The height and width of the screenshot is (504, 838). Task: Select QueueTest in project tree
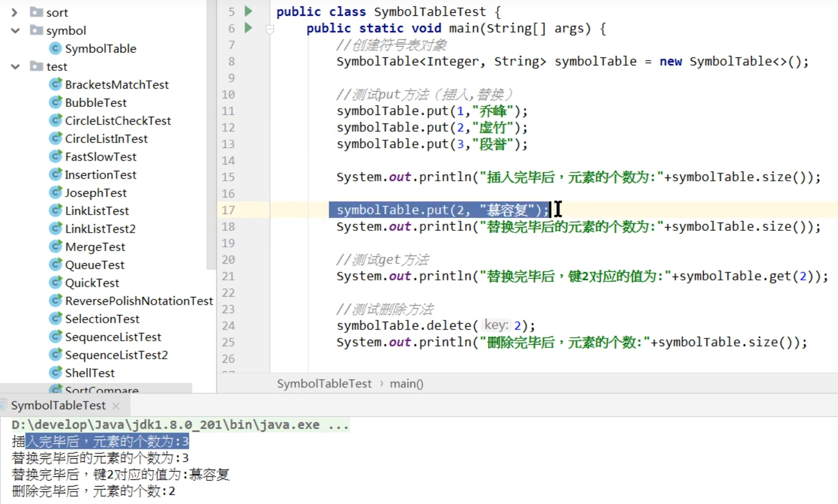95,265
